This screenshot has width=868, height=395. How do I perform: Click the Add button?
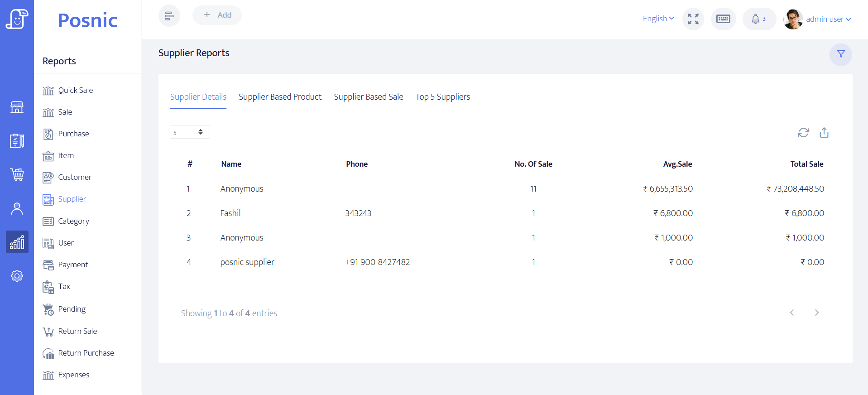click(217, 15)
